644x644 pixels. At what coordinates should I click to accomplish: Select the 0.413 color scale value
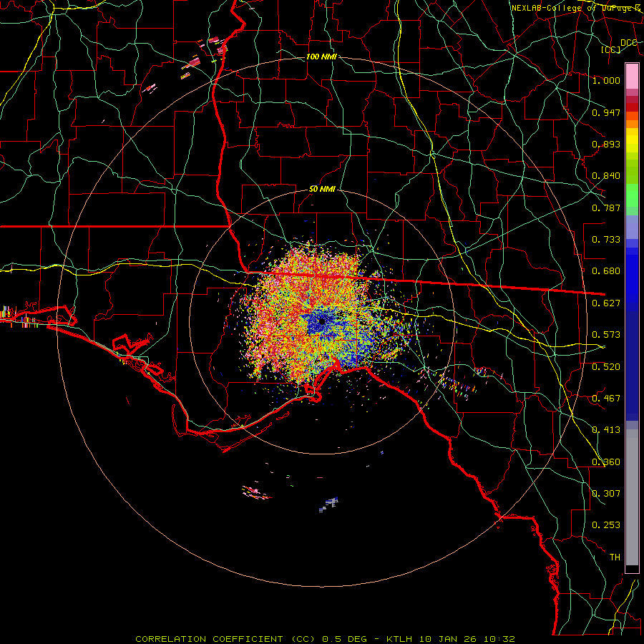pos(606,430)
